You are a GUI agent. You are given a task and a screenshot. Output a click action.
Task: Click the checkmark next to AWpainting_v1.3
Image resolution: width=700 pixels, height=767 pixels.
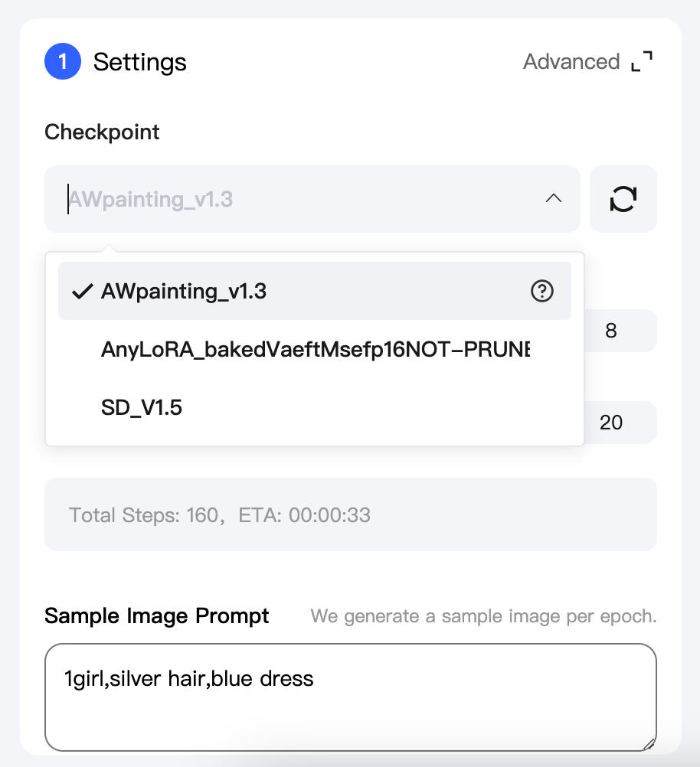pyautogui.click(x=81, y=290)
